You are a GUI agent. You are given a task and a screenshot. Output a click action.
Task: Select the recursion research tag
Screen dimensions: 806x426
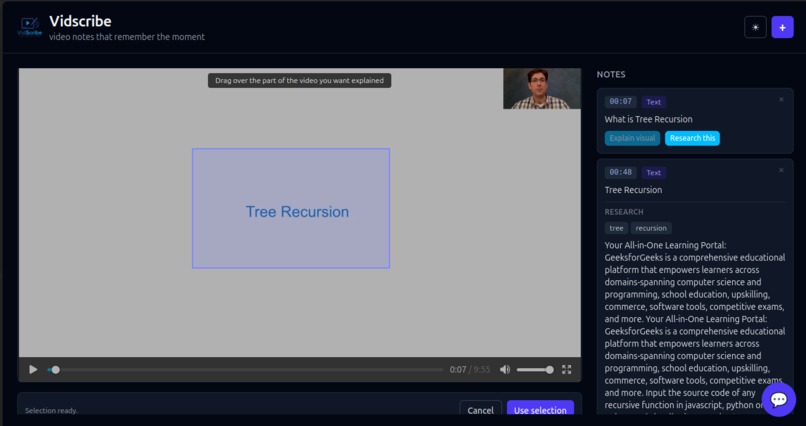tap(651, 228)
